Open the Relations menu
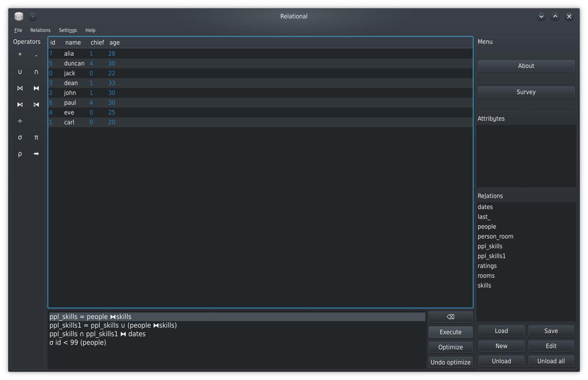The width and height of the screenshot is (588, 380). [40, 30]
